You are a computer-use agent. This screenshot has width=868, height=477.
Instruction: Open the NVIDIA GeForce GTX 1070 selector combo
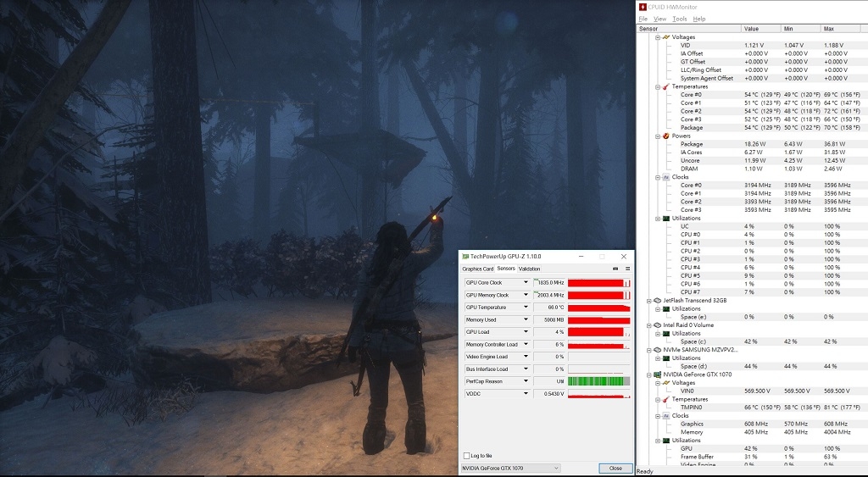(510, 469)
